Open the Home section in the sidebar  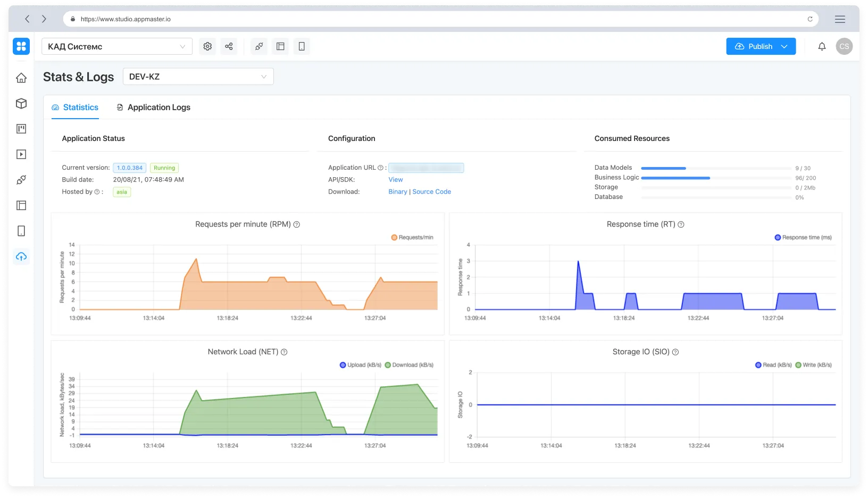[21, 78]
